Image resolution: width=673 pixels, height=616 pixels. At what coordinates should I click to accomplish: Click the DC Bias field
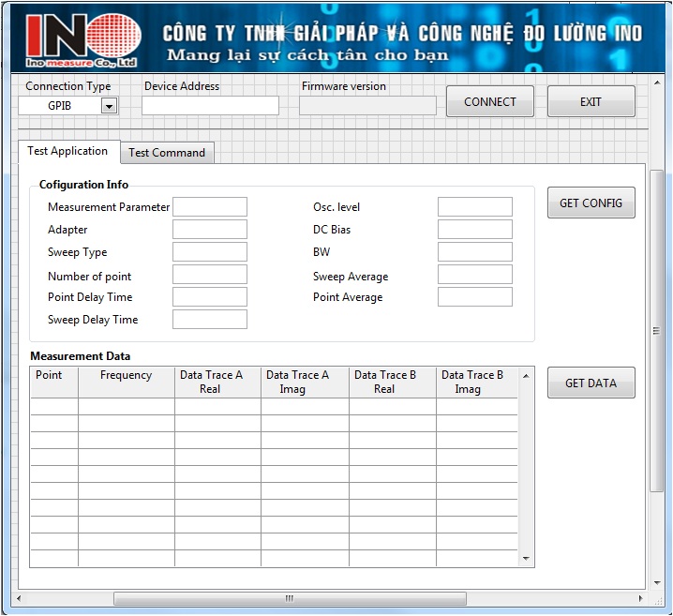pyautogui.click(x=474, y=230)
